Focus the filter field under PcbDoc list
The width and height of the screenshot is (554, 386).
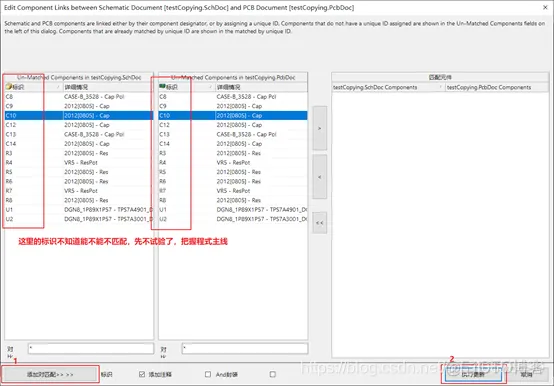pos(244,349)
